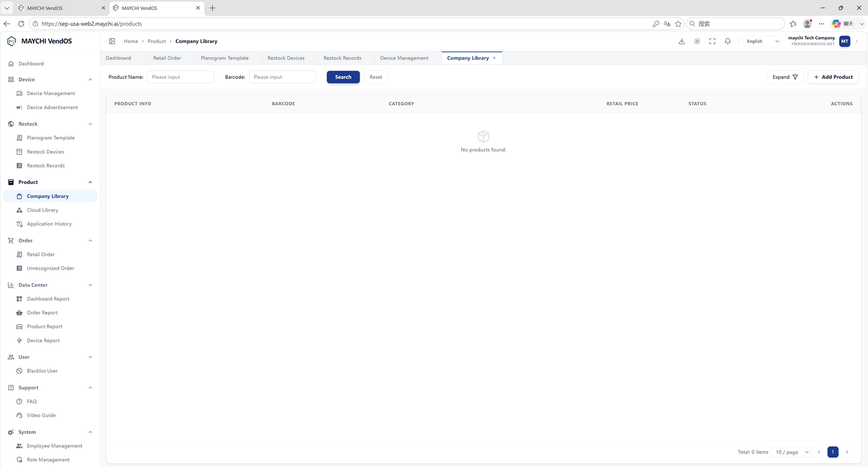Bookmark this page star icon
Screen dimensions: 868x467
tap(678, 24)
